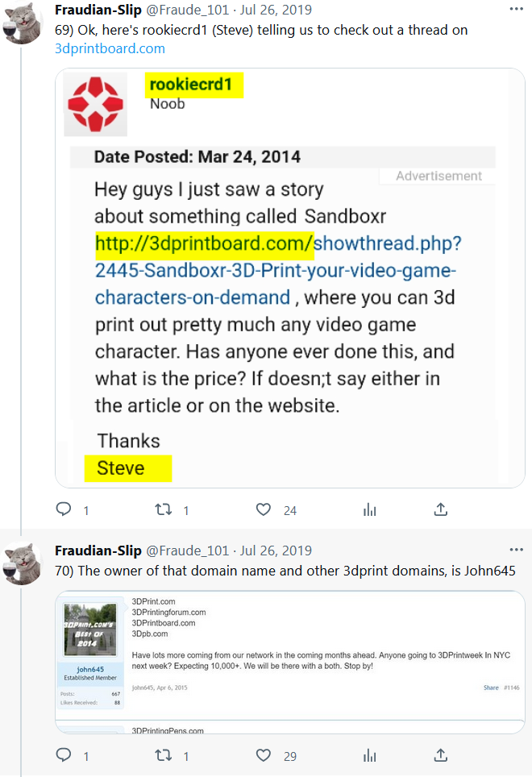Like the tweet with 24 likes
The image size is (532, 777).
pos(263,509)
